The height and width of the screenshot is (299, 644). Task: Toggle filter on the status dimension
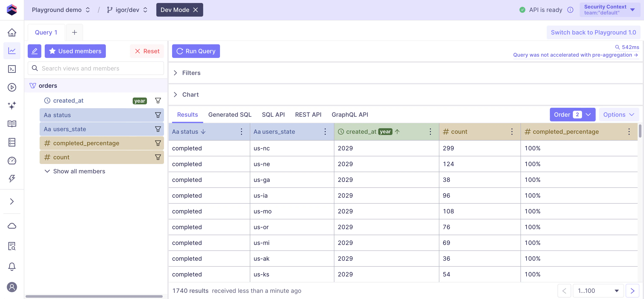click(x=158, y=115)
